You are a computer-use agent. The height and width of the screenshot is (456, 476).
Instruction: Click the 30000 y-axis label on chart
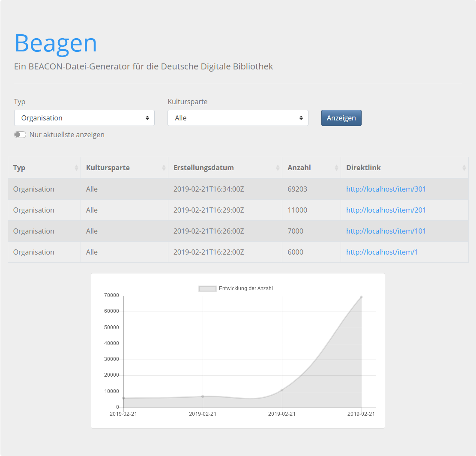click(111, 359)
